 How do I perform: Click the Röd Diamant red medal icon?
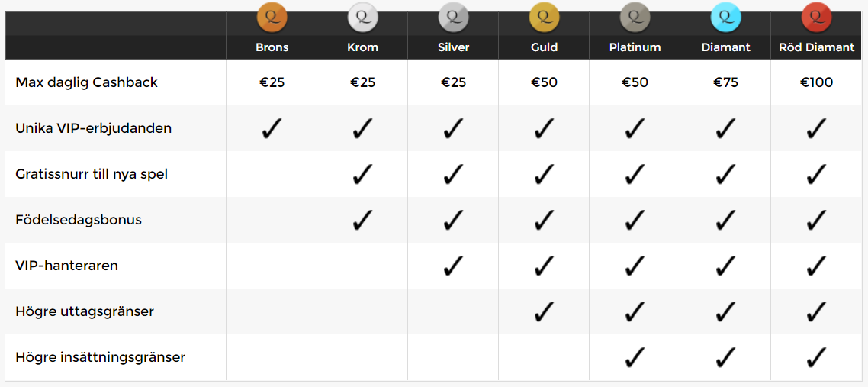(817, 17)
